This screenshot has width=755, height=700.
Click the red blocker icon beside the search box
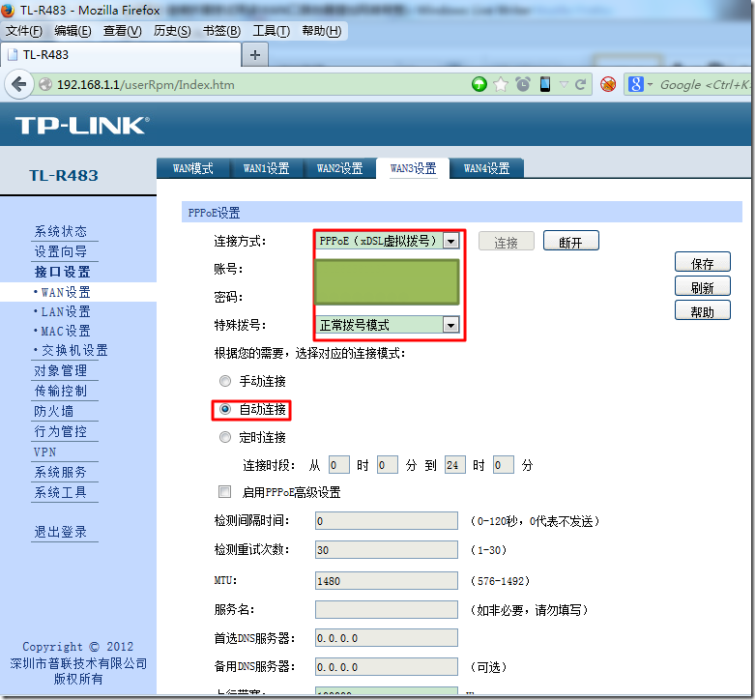point(608,85)
